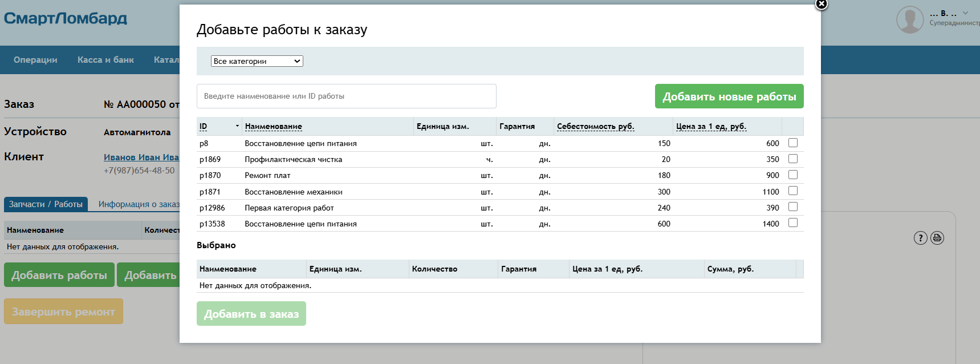Image resolution: width=980 pixels, height=364 pixels.
Task: Open the help question mark icon
Action: pyautogui.click(x=920, y=238)
